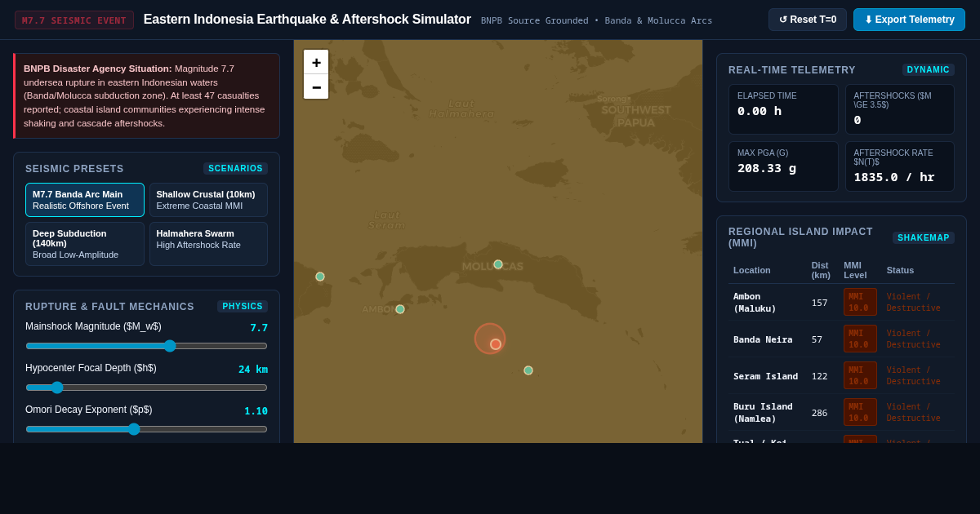Select Deep Subduction (140km) preset
This screenshot has width=980, height=514.
85,244
